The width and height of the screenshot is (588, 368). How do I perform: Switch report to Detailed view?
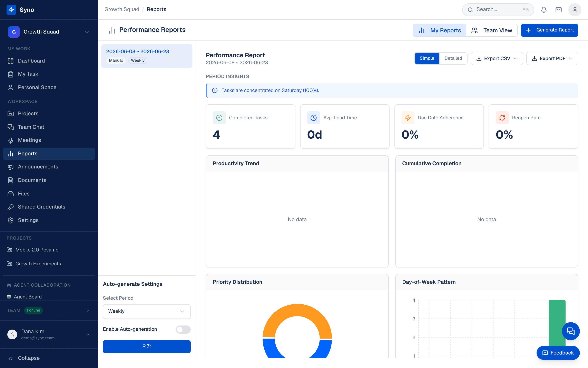(x=453, y=58)
